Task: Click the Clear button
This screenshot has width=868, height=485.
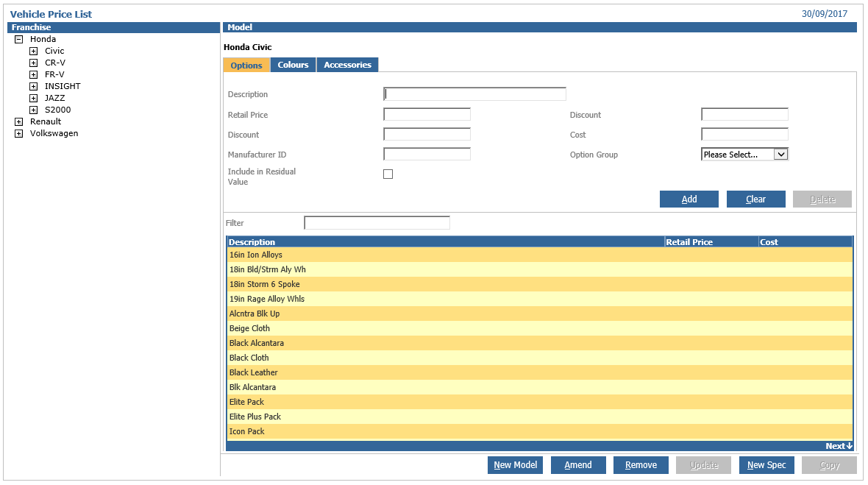Action: point(755,199)
